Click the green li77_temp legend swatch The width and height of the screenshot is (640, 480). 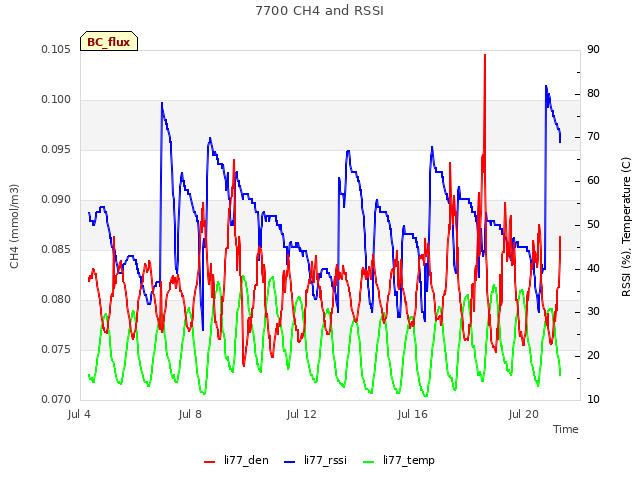[369, 462]
